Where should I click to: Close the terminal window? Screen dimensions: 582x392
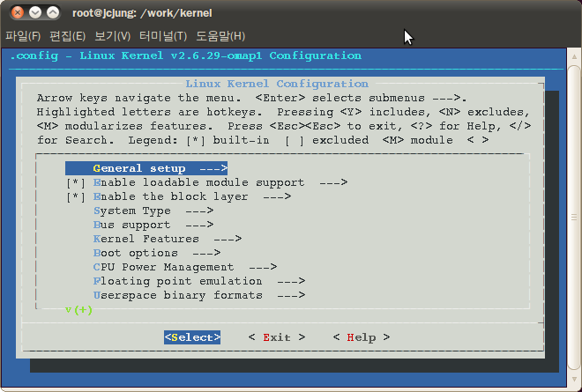pos(17,12)
